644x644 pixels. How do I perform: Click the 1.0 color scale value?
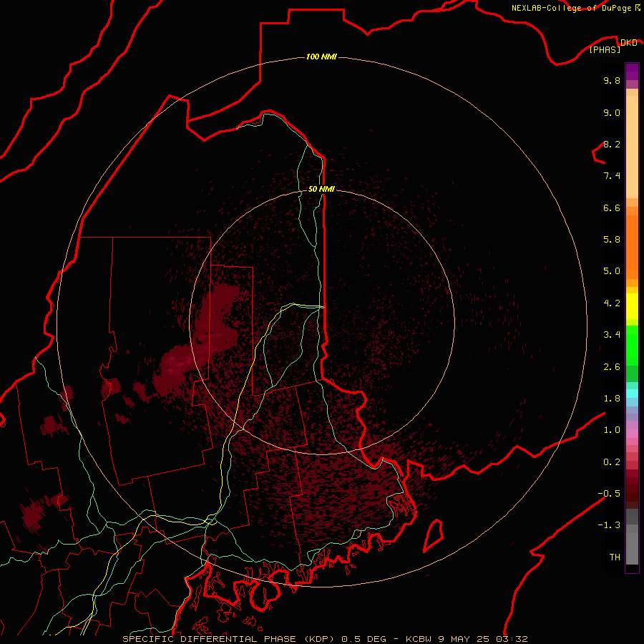(612, 430)
